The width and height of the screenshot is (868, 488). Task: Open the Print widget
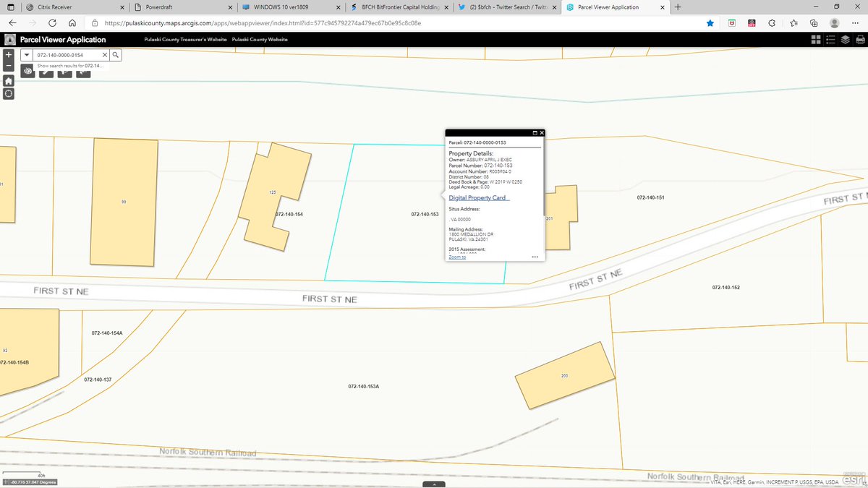(x=859, y=40)
